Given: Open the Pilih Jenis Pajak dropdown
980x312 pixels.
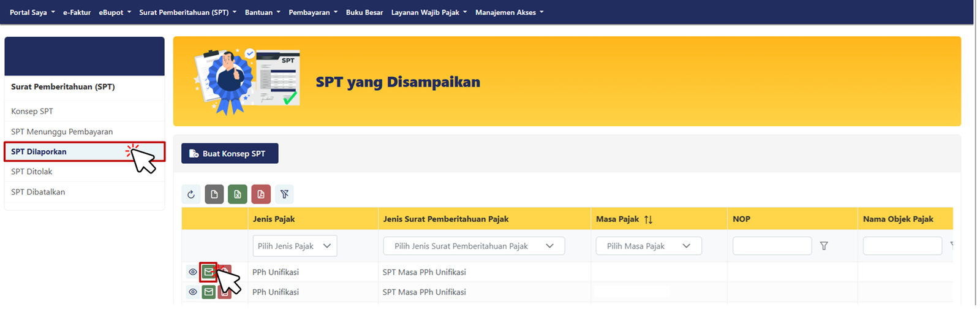Looking at the screenshot, I should 295,246.
